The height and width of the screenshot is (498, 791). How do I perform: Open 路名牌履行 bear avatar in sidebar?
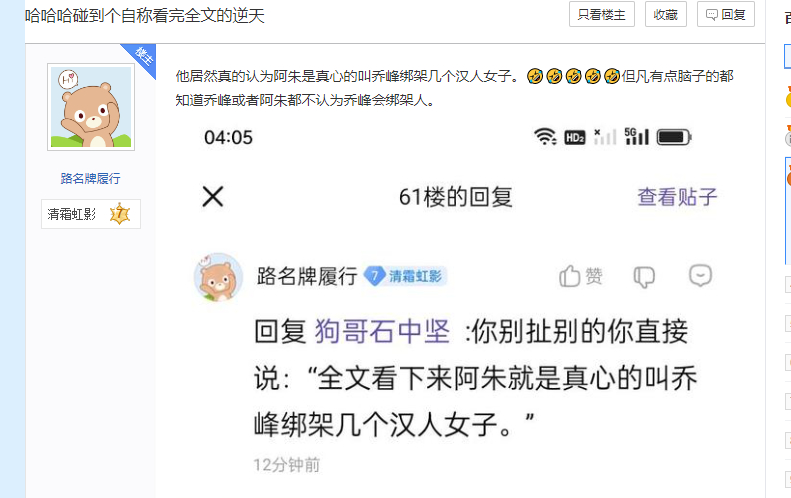point(91,107)
